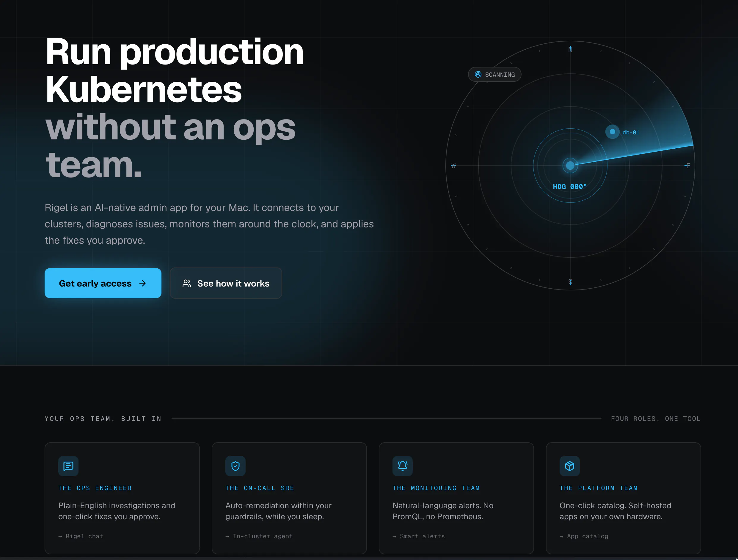
Task: Click the without an ops team headline text
Action: (x=170, y=145)
